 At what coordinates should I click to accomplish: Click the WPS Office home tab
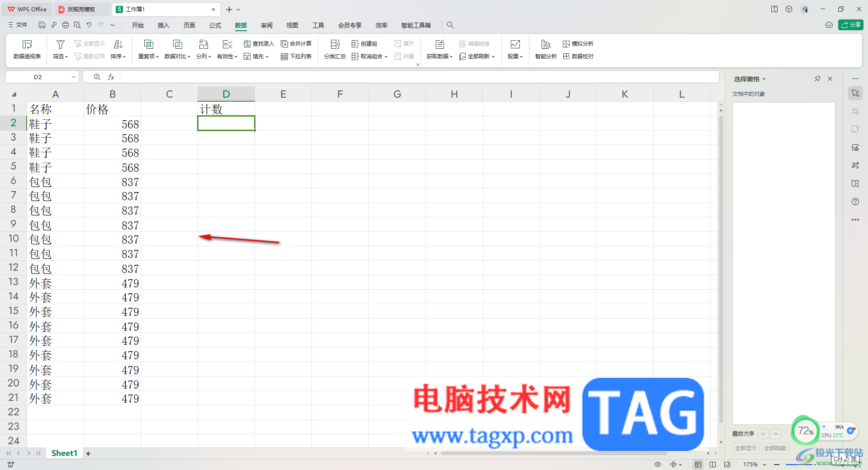click(x=27, y=9)
